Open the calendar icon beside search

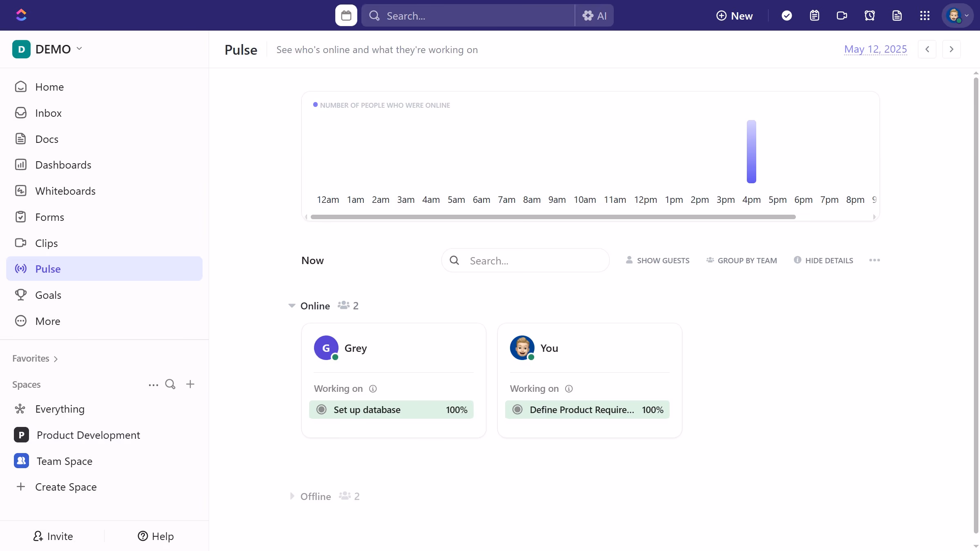pos(346,16)
